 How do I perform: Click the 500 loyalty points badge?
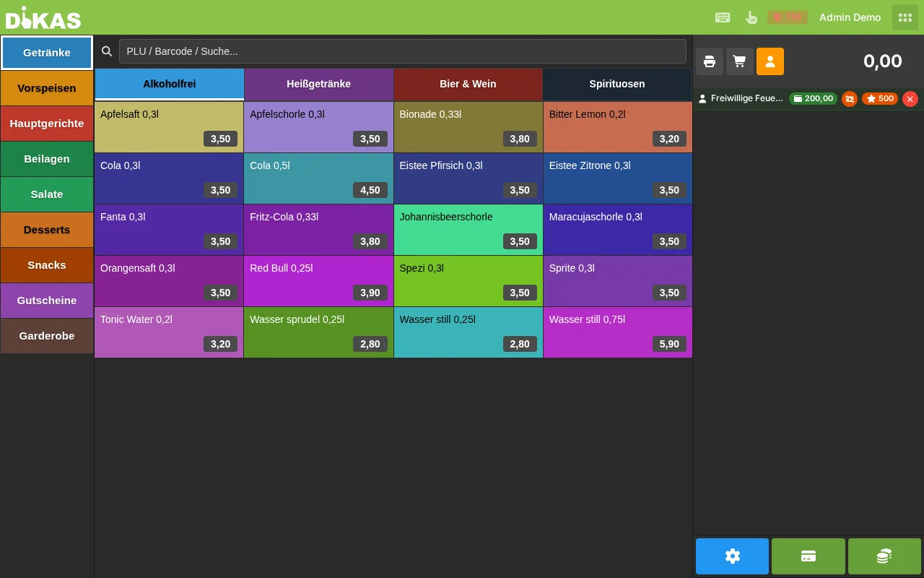pyautogui.click(x=880, y=99)
